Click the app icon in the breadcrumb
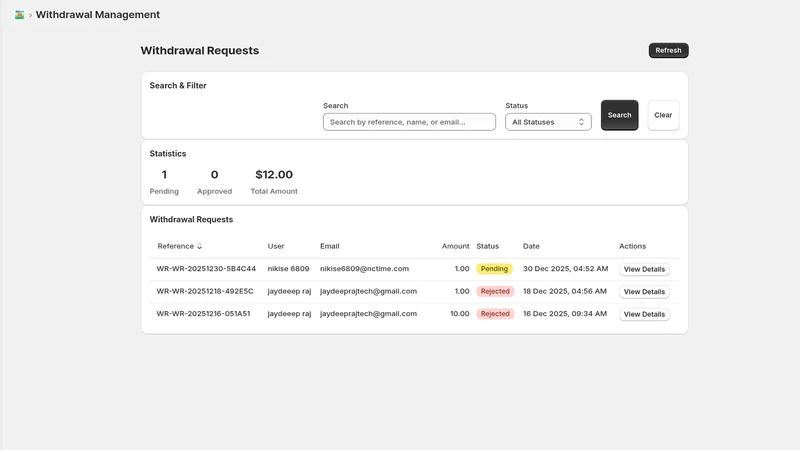The height and width of the screenshot is (450, 800). pyautogui.click(x=19, y=15)
